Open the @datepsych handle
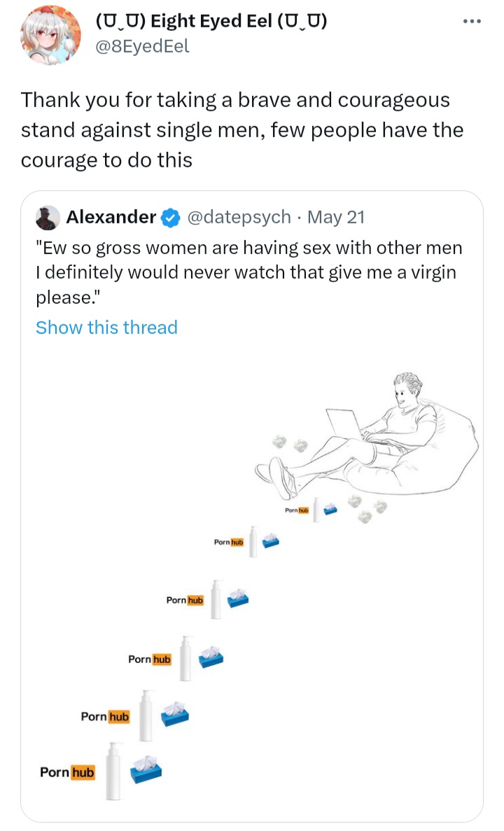Viewport: 504px width, 831px height. 239,217
